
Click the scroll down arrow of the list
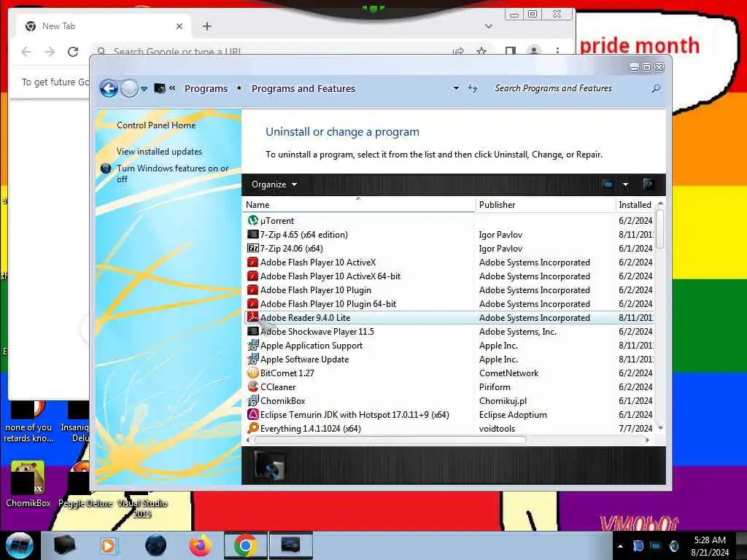click(660, 428)
